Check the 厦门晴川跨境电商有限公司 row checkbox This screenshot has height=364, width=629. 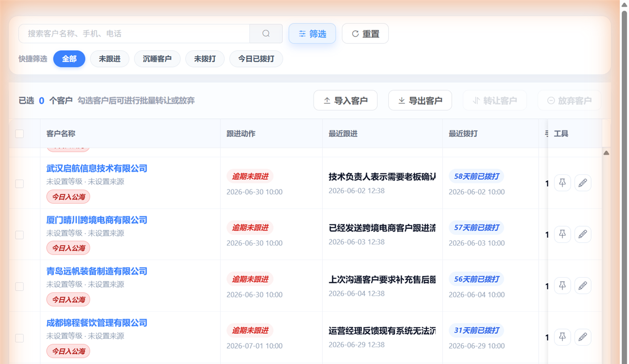19,235
